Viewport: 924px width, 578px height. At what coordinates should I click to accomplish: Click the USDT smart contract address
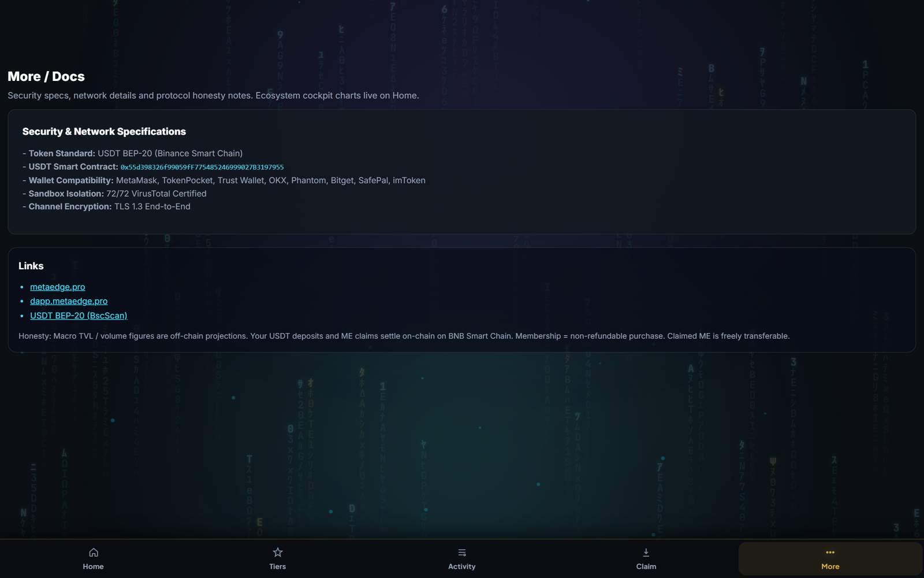pos(202,167)
